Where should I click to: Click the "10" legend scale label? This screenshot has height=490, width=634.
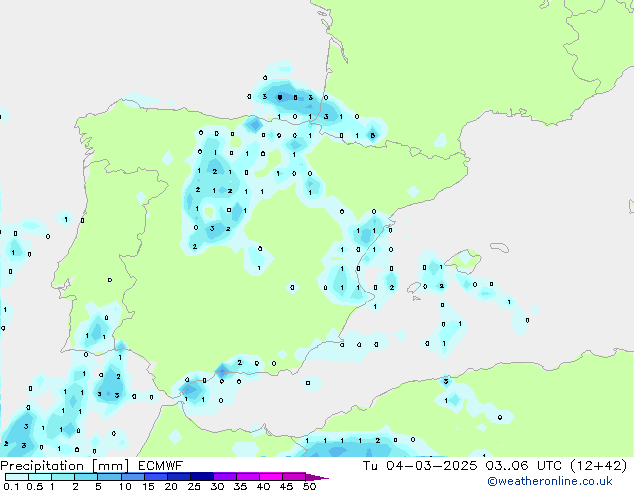125,486
